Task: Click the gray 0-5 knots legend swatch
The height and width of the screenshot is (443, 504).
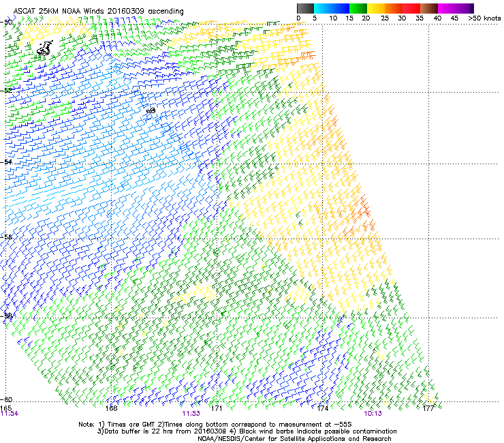Action: 305,8
